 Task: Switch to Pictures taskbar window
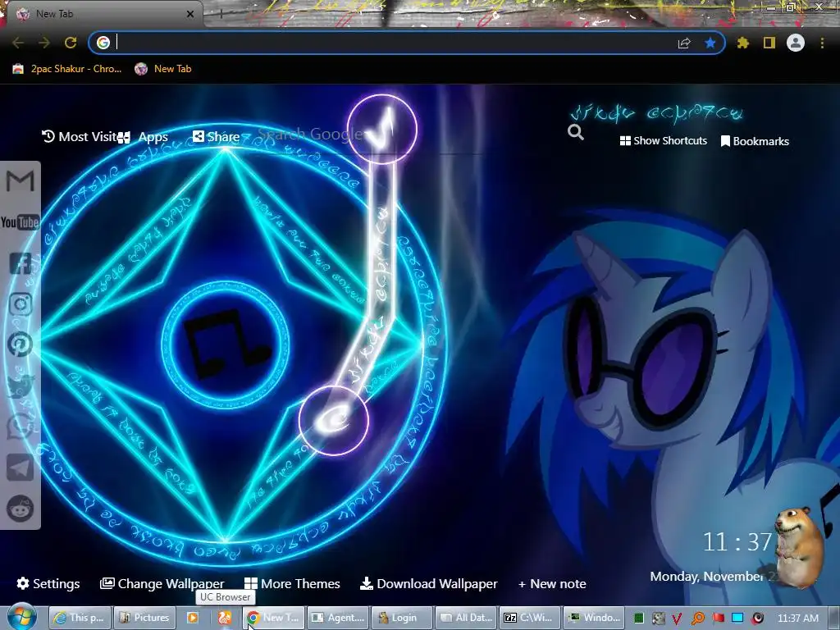(x=144, y=618)
